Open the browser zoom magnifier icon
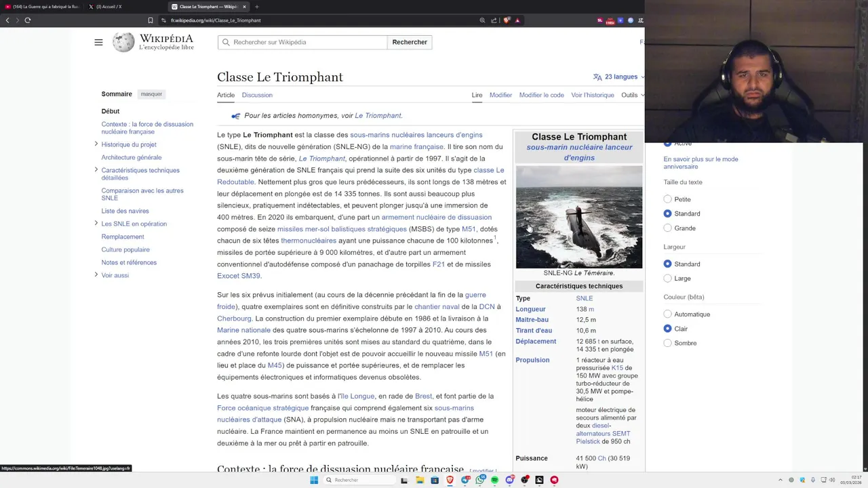 click(482, 20)
